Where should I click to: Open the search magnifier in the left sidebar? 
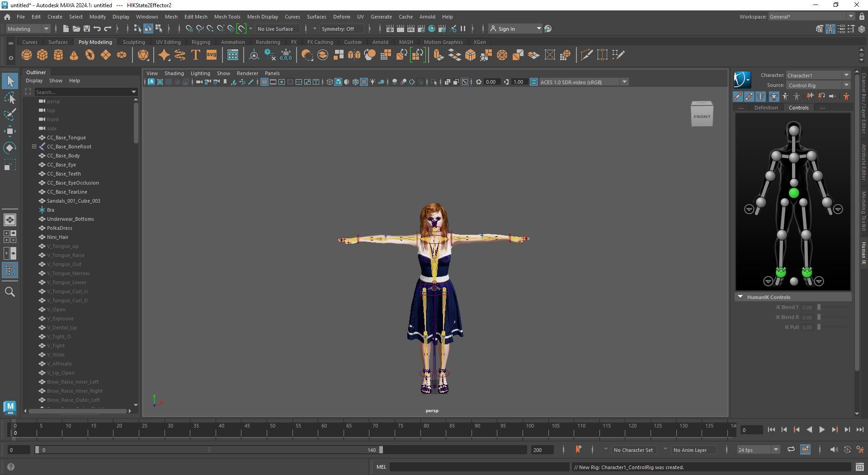[x=10, y=292]
